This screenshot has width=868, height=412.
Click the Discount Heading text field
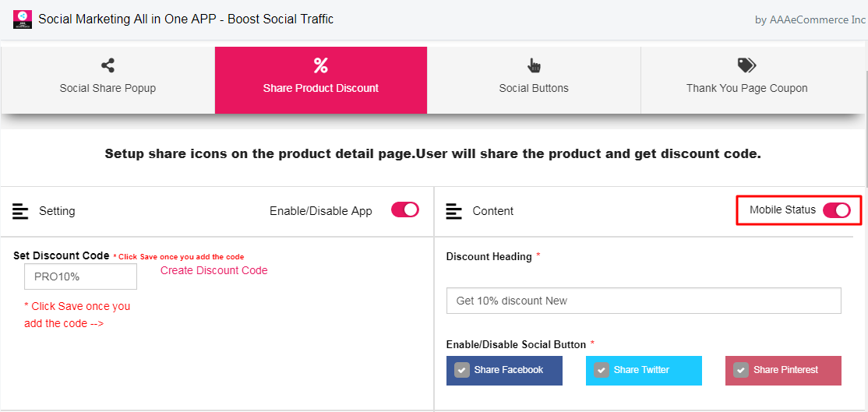point(644,301)
